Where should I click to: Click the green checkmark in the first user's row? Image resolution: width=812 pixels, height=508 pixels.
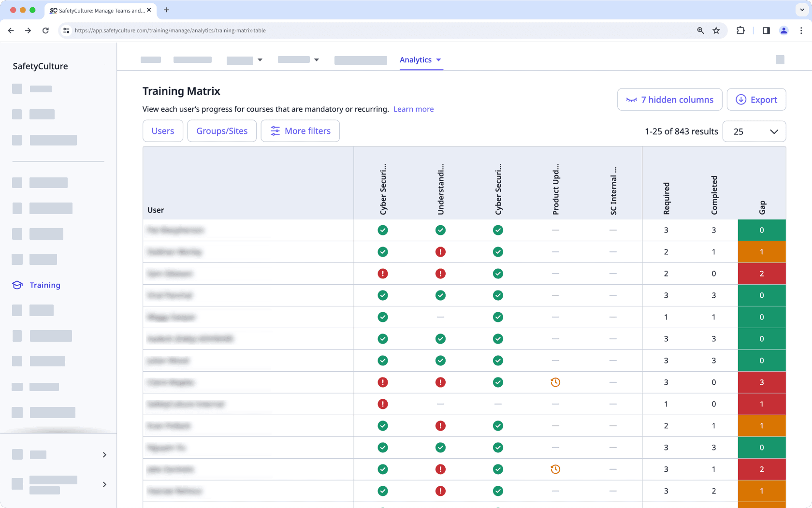click(382, 230)
